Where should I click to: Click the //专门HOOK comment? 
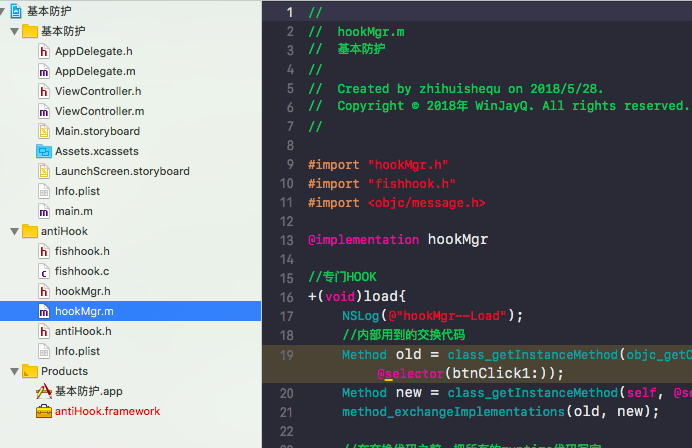(342, 277)
